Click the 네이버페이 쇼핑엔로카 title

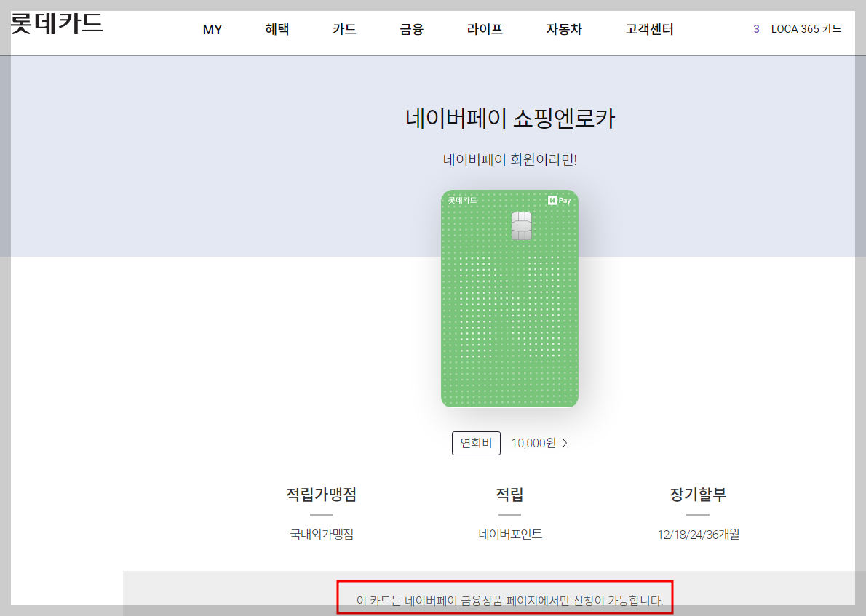[509, 118]
